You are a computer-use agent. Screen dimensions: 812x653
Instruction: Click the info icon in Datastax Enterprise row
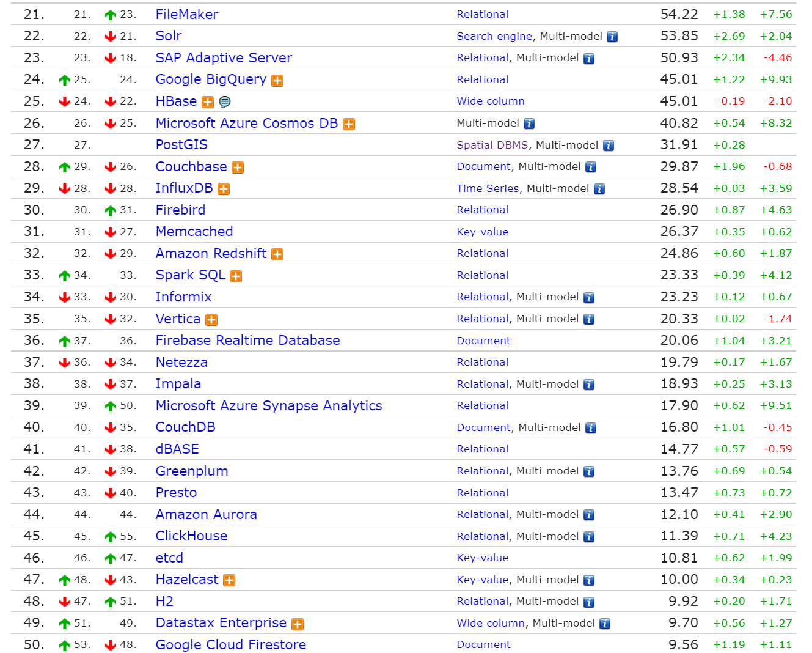pos(605,624)
